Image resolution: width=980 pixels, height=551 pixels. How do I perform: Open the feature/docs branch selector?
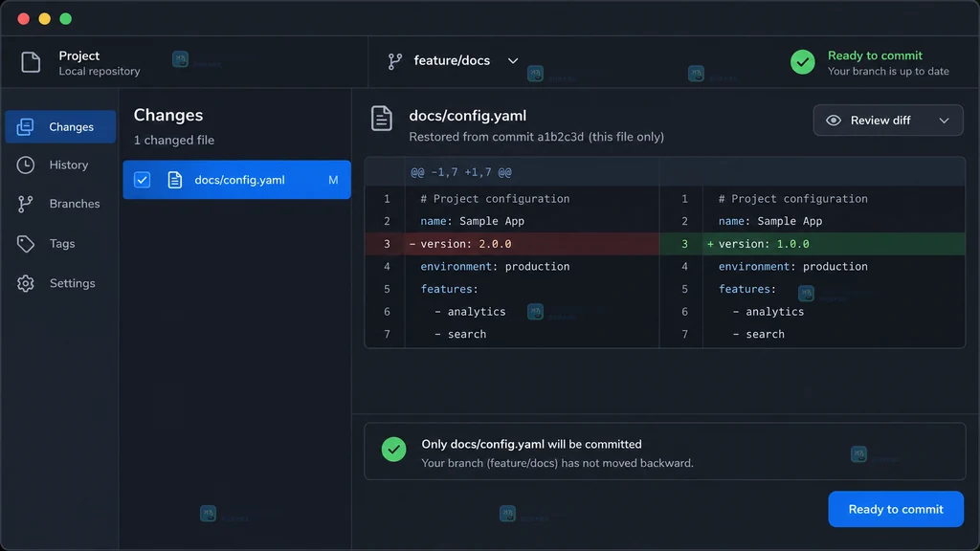point(453,61)
